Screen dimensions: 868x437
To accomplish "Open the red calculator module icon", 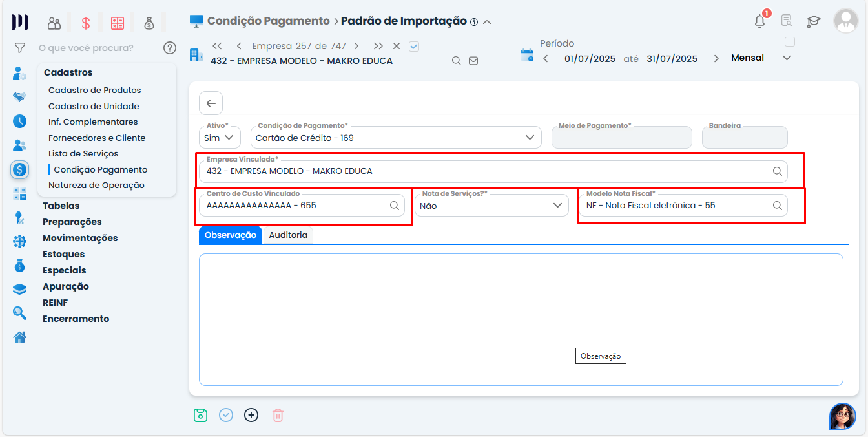I will [x=117, y=21].
